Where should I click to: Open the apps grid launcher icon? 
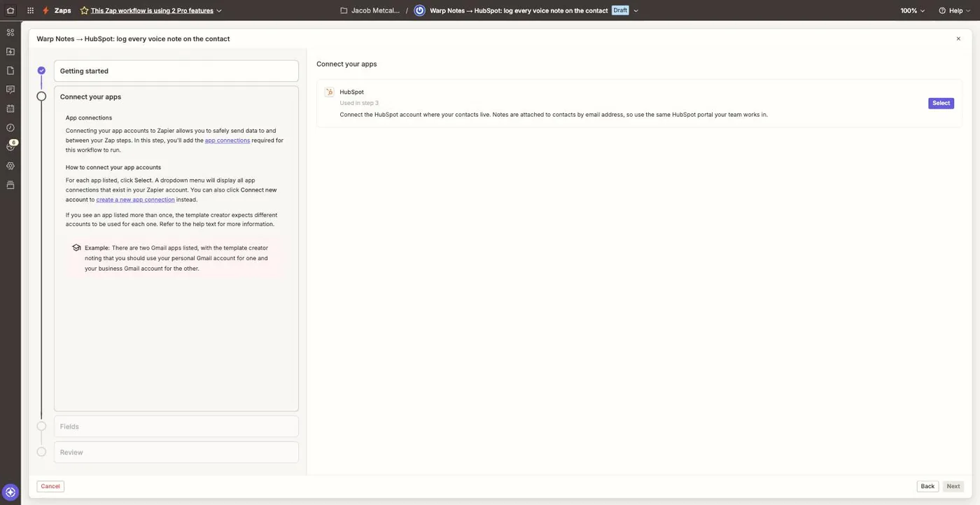(30, 10)
